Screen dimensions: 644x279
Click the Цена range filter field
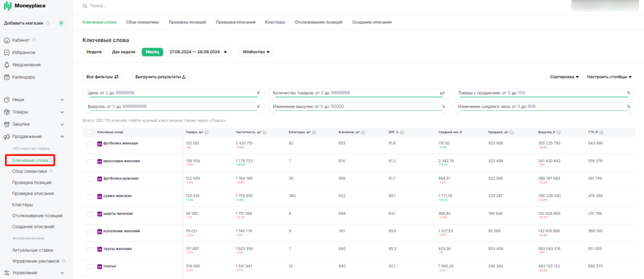(x=174, y=93)
